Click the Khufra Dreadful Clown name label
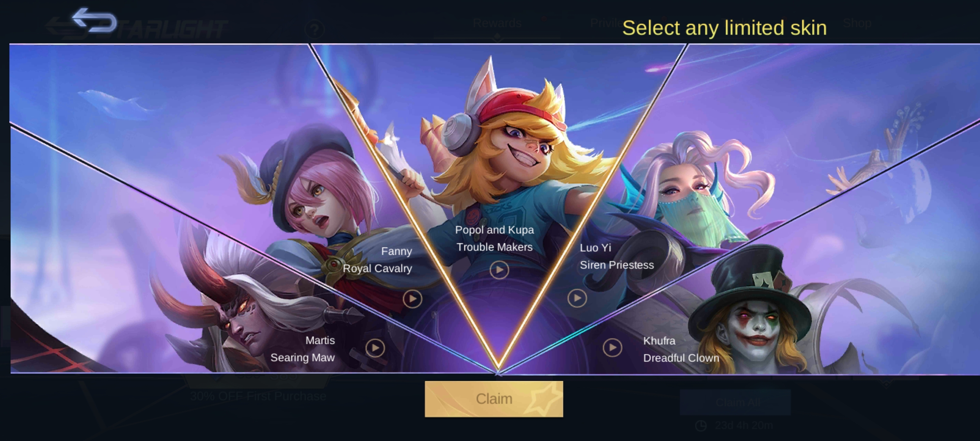The height and width of the screenshot is (441, 980). click(681, 349)
